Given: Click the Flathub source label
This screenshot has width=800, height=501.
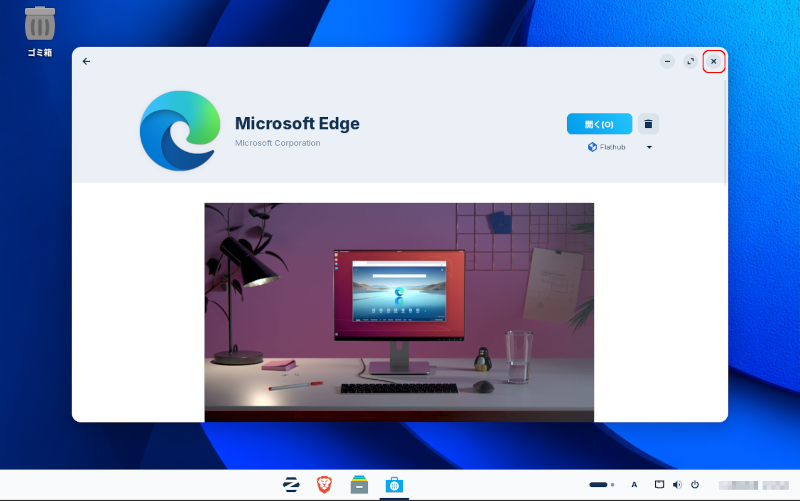Looking at the screenshot, I should 607,147.
